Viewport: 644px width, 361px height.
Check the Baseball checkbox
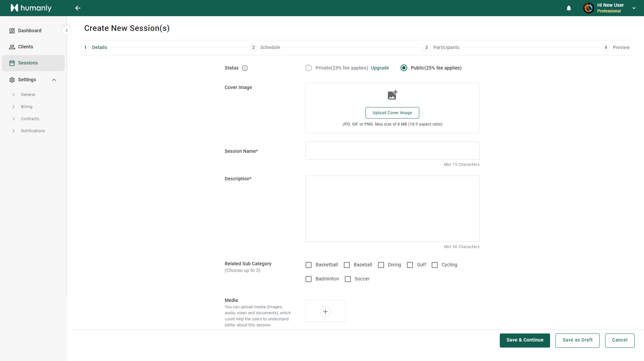[347, 265]
